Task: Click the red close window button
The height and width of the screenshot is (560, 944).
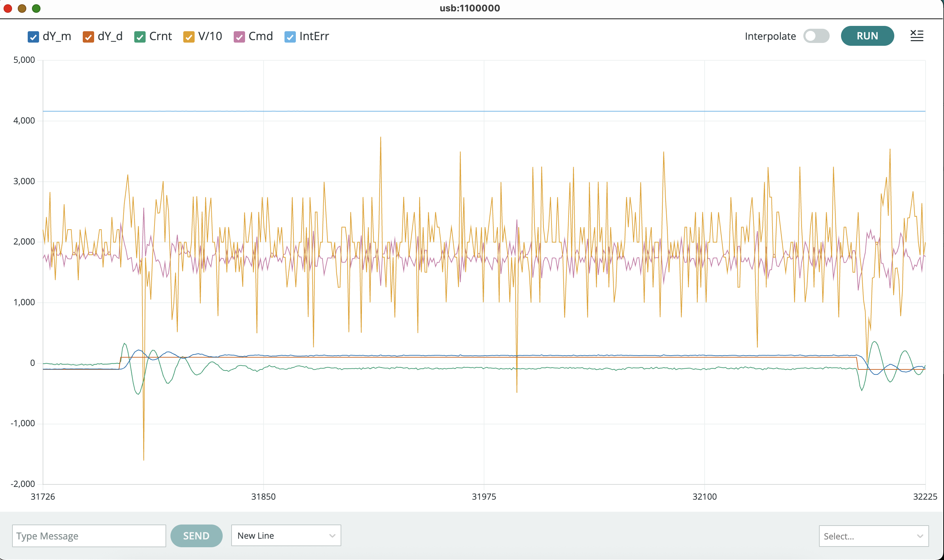Action: click(7, 8)
